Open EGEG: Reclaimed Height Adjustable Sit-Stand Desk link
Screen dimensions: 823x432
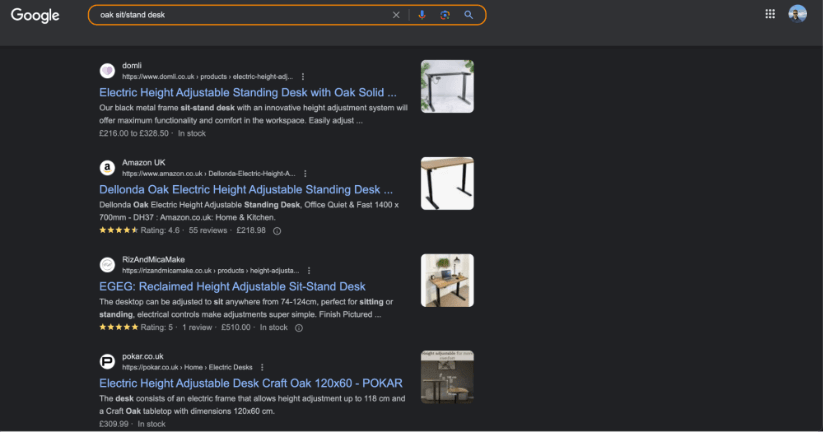(233, 287)
